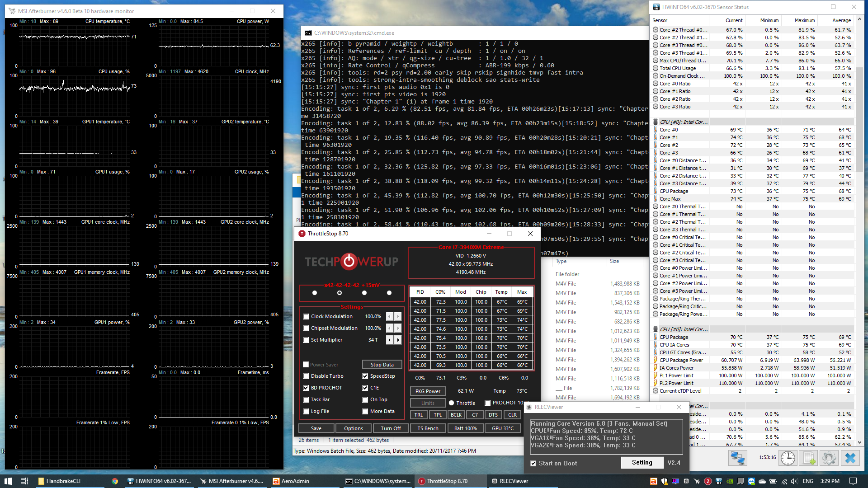Toggle Start on Boot in RLECViewer
868x488 pixels.
(533, 463)
